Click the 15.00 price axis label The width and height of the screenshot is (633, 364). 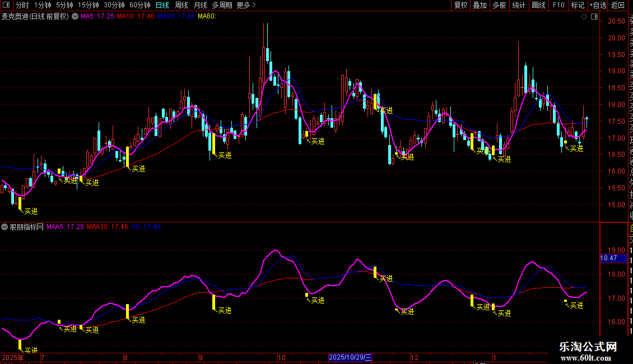pyautogui.click(x=616, y=205)
